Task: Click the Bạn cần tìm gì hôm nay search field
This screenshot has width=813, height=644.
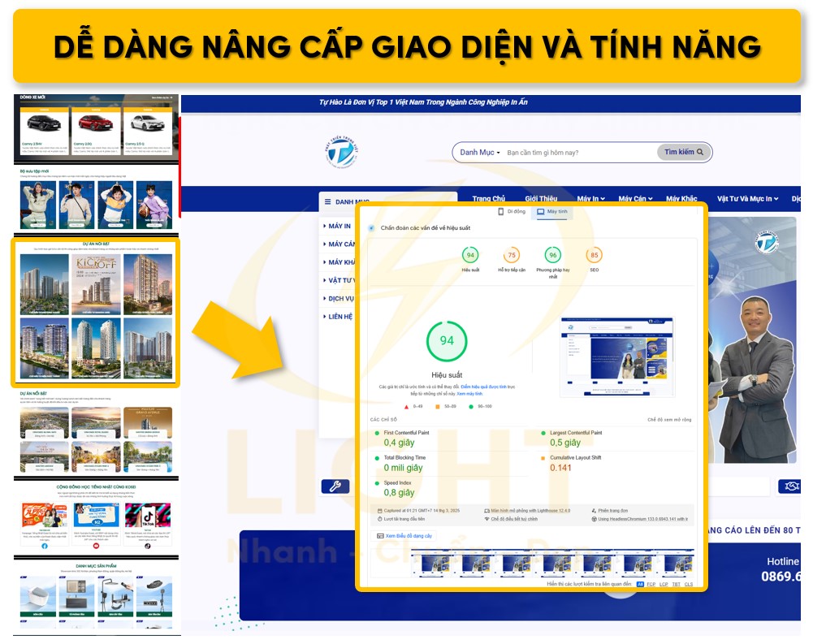Action: coord(580,153)
